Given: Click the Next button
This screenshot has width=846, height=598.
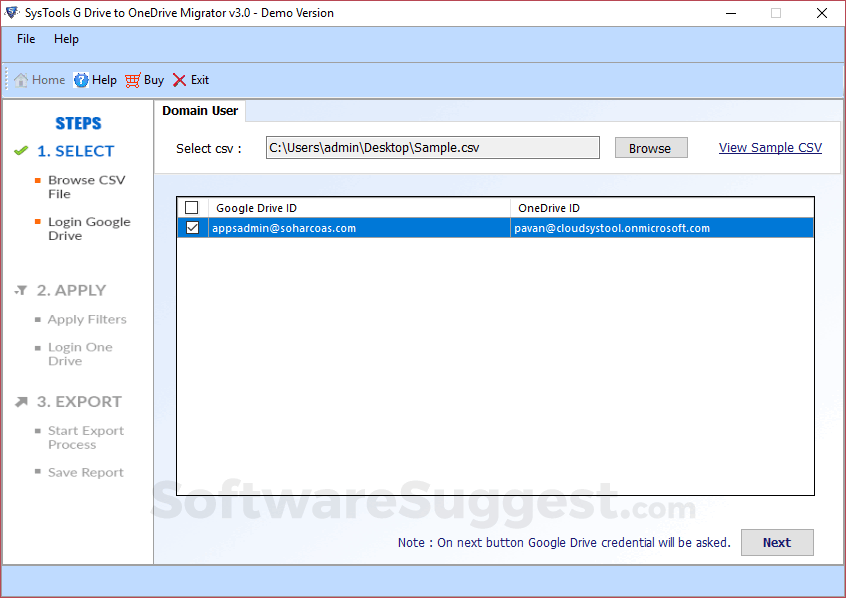Looking at the screenshot, I should pos(777,542).
